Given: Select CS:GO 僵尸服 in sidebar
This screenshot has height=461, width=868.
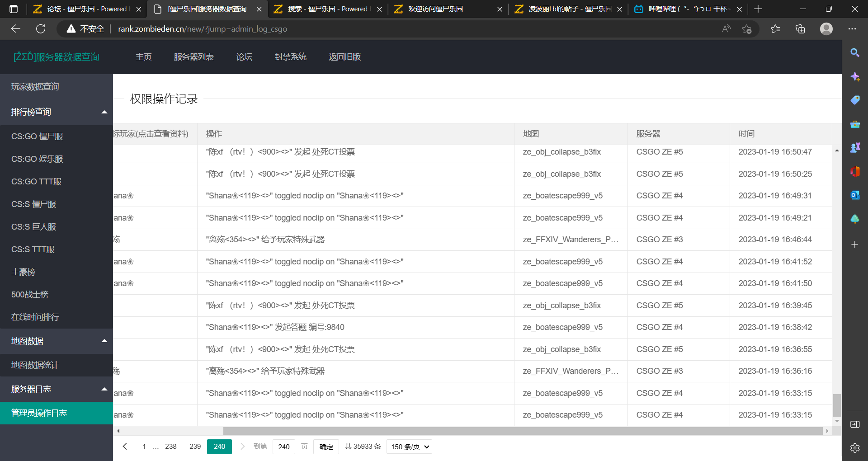Looking at the screenshot, I should click(x=37, y=136).
